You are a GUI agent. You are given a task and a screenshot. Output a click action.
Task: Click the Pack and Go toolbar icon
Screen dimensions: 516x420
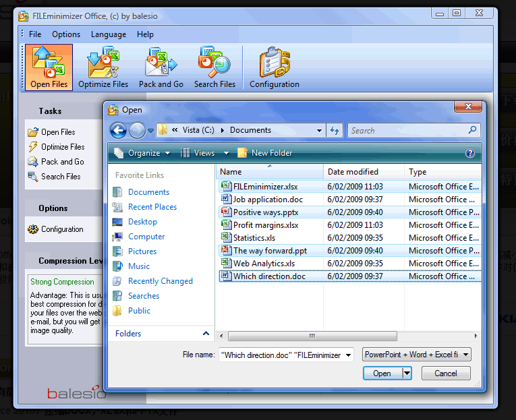pos(161,67)
